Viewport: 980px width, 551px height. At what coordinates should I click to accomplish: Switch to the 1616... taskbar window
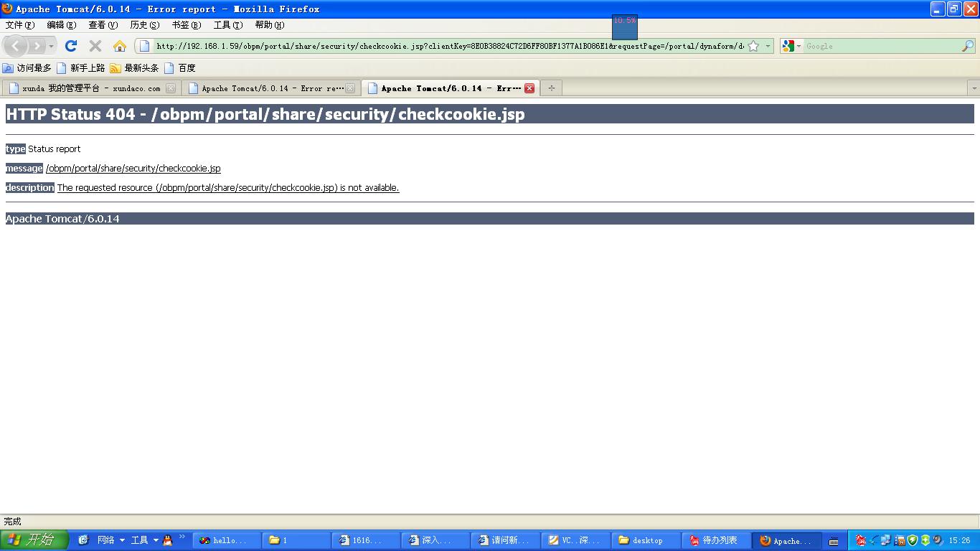point(367,540)
